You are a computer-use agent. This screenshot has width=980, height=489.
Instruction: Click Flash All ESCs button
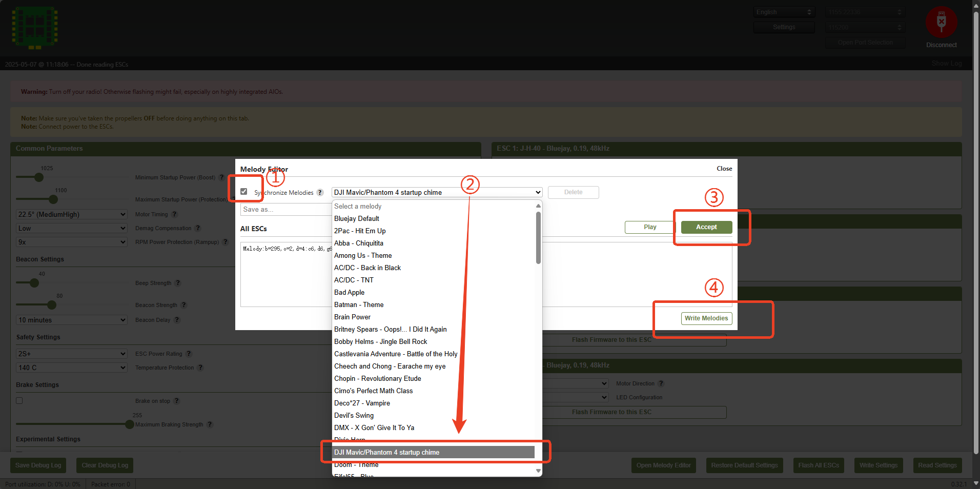click(x=819, y=465)
